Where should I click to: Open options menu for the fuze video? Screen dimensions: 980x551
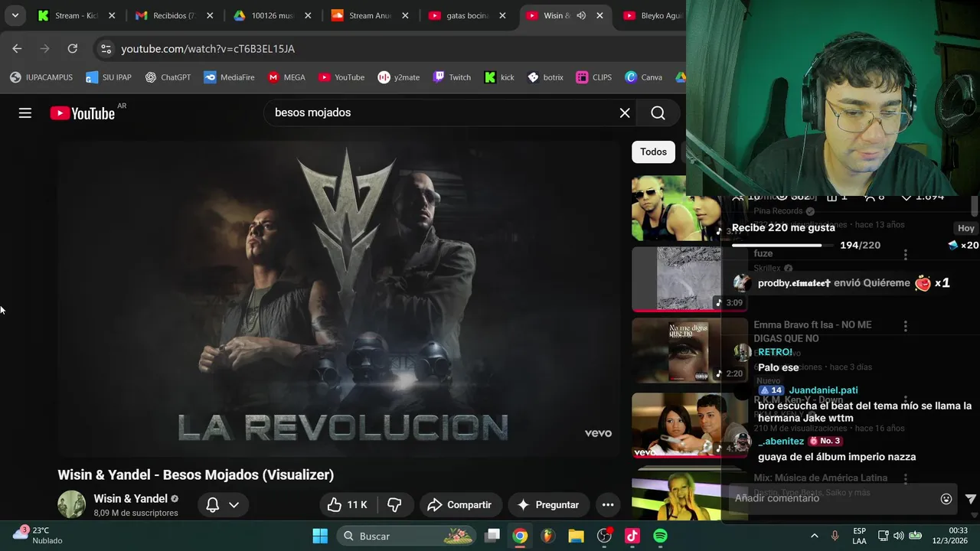pyautogui.click(x=906, y=255)
